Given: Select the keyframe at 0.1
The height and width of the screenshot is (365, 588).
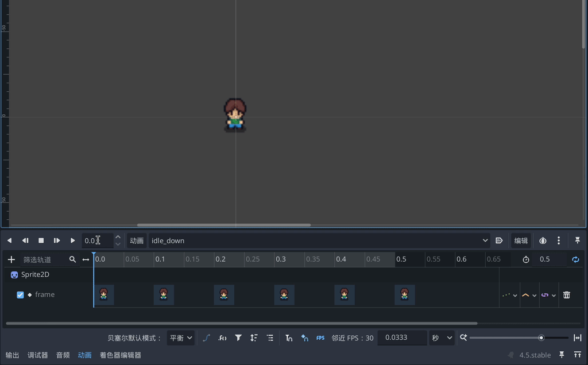Looking at the screenshot, I should point(164,294).
